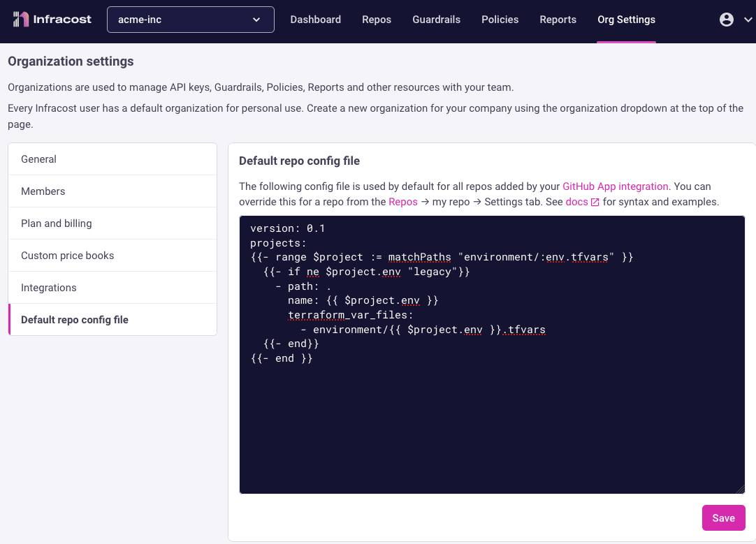756x544 pixels.
Task: Open Custom price books section
Action: click(112, 256)
